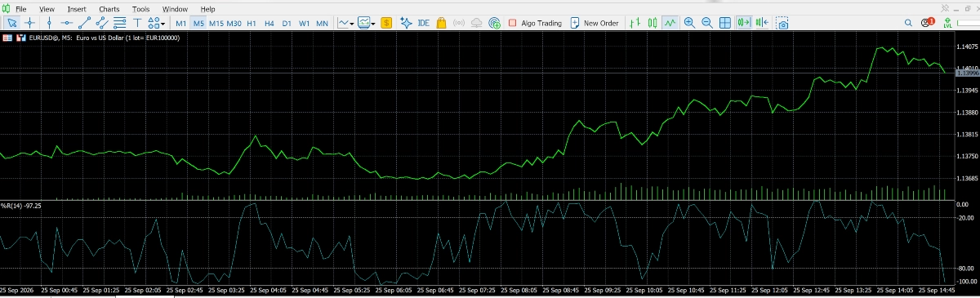
Task: Select the H4 timeframe
Action: pyautogui.click(x=269, y=23)
